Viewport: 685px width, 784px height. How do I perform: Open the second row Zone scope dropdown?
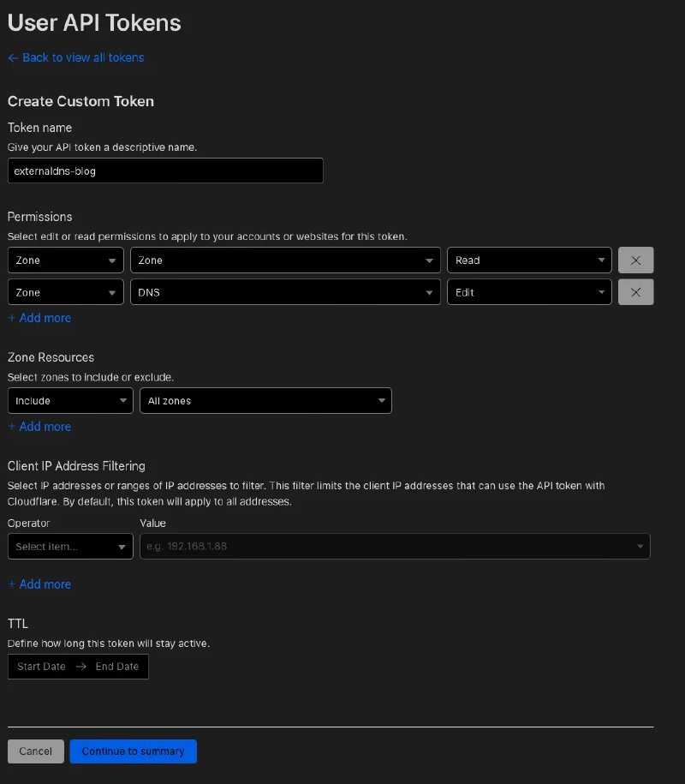65,292
